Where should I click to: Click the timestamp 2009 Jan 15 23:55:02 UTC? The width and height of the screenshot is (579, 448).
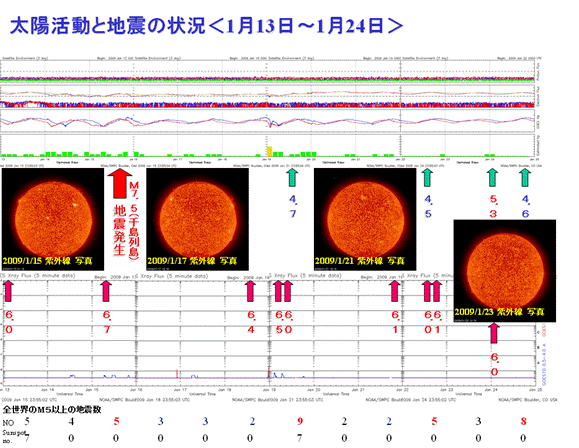click(30, 400)
